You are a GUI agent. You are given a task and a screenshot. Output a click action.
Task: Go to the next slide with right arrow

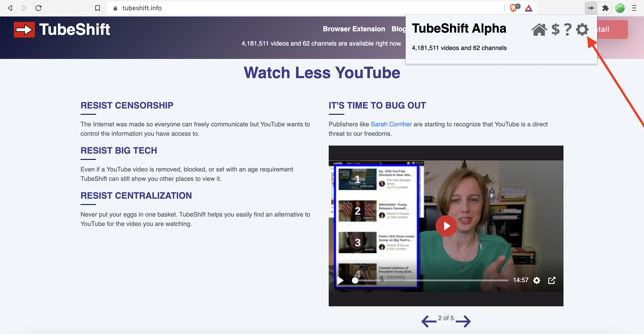point(463,321)
